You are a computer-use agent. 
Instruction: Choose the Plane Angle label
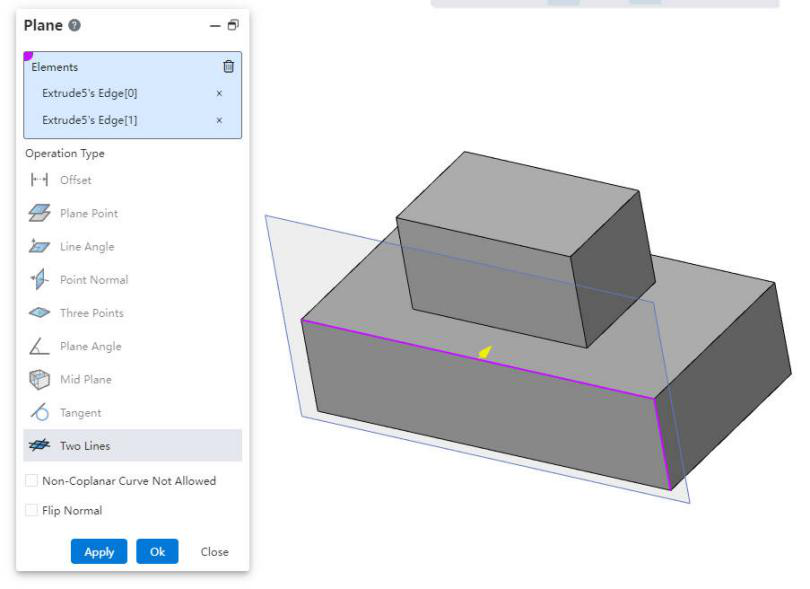[x=91, y=346]
